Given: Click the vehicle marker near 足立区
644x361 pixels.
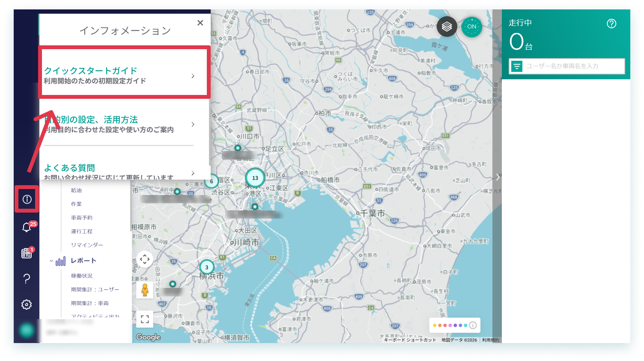Looking at the screenshot, I should tap(238, 148).
